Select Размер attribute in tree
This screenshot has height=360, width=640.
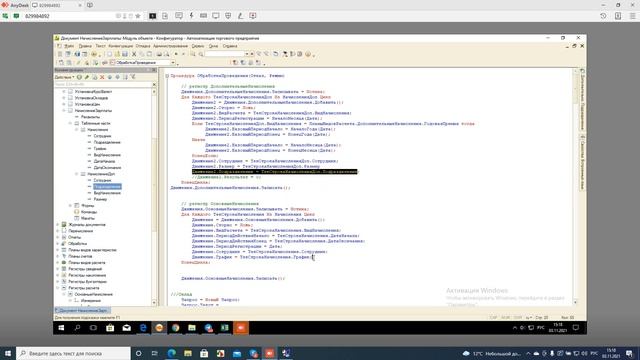point(100,199)
